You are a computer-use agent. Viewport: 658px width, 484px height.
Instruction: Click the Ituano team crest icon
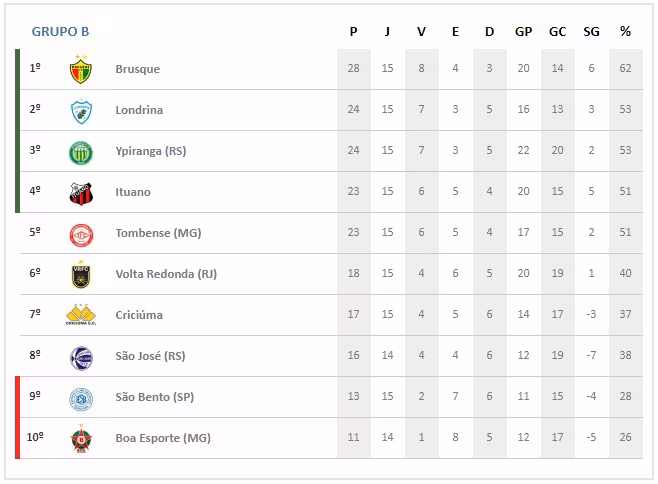[x=80, y=193]
